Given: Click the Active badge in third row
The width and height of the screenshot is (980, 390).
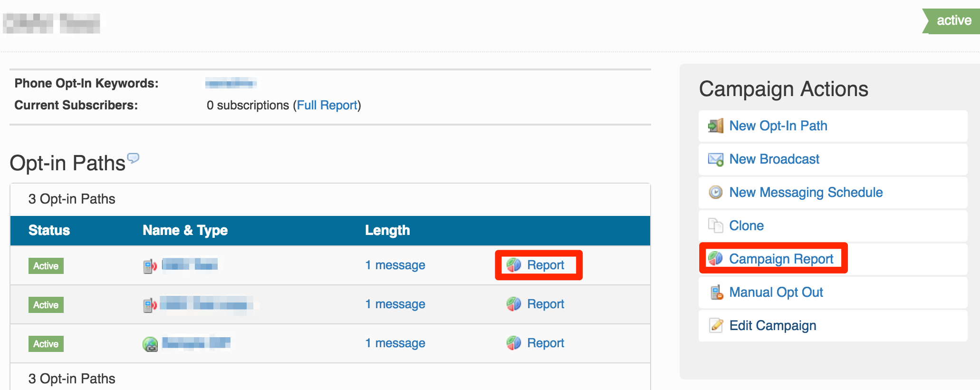Looking at the screenshot, I should click(46, 344).
